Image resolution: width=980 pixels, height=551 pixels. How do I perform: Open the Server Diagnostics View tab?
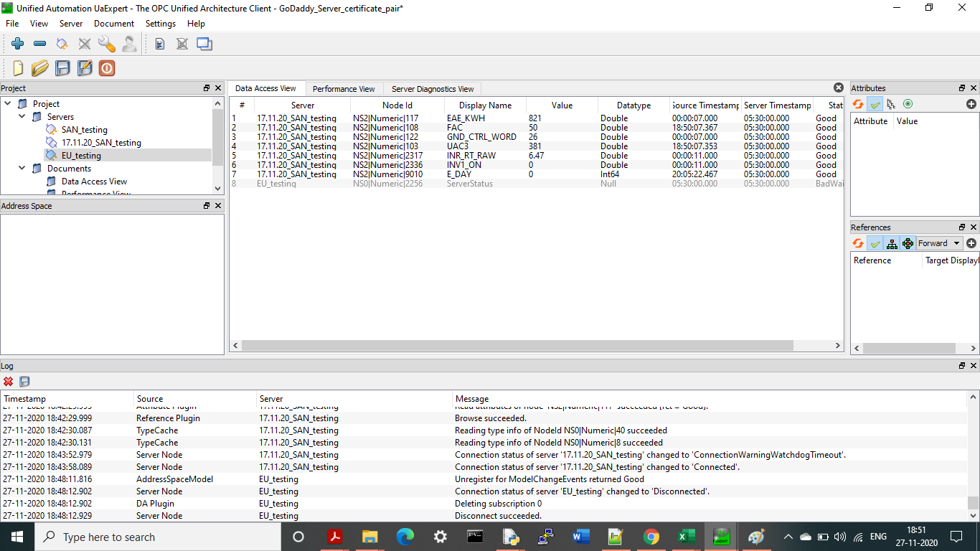432,89
